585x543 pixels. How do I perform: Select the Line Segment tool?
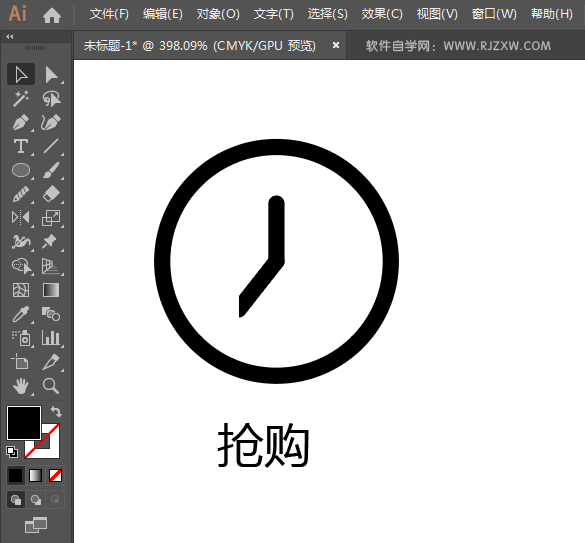[x=51, y=146]
